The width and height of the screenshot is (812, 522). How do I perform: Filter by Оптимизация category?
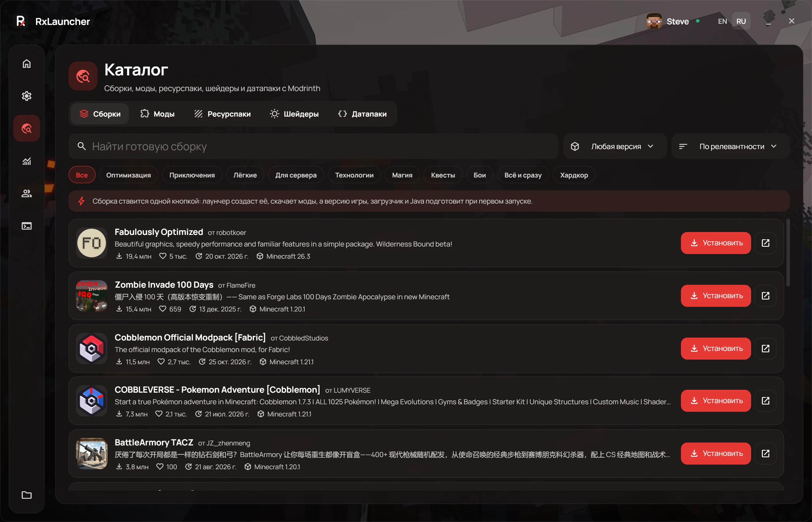pyautogui.click(x=128, y=175)
